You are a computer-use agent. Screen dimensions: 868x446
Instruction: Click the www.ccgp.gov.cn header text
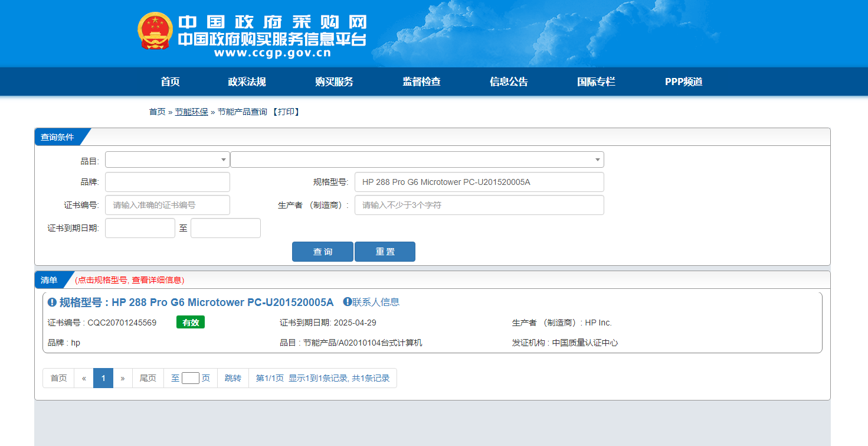tap(273, 53)
